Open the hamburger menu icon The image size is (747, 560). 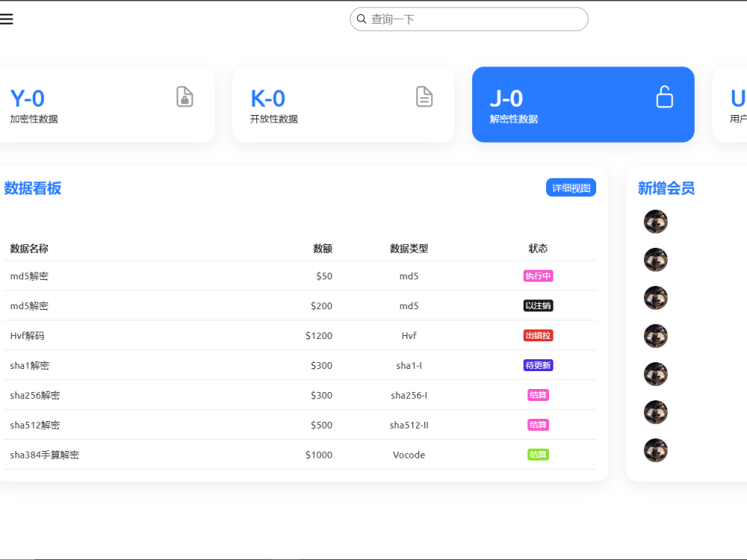coord(6,19)
